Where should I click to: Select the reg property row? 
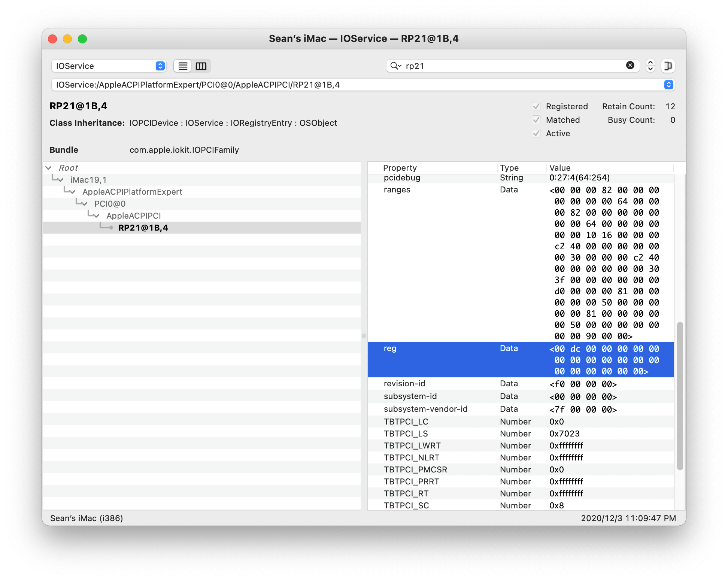[x=521, y=360]
